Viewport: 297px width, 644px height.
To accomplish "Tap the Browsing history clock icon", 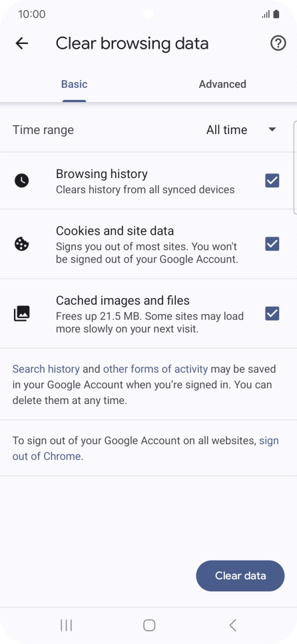I will tap(22, 181).
